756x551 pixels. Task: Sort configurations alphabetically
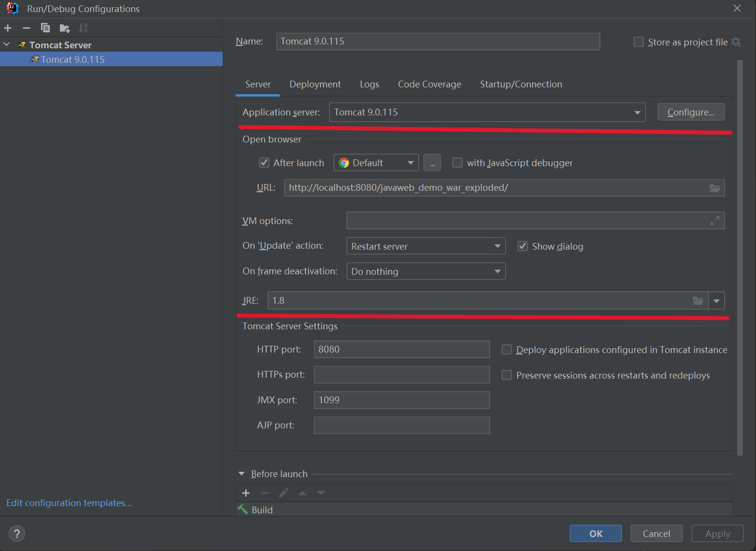pyautogui.click(x=83, y=28)
